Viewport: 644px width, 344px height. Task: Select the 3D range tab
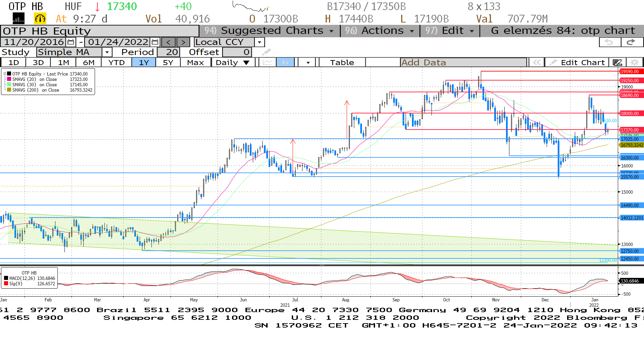pyautogui.click(x=38, y=62)
